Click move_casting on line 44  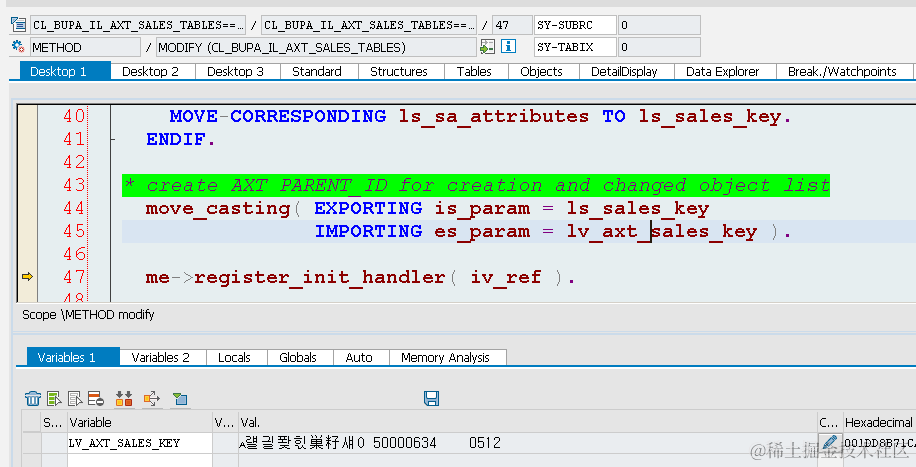tap(218, 208)
